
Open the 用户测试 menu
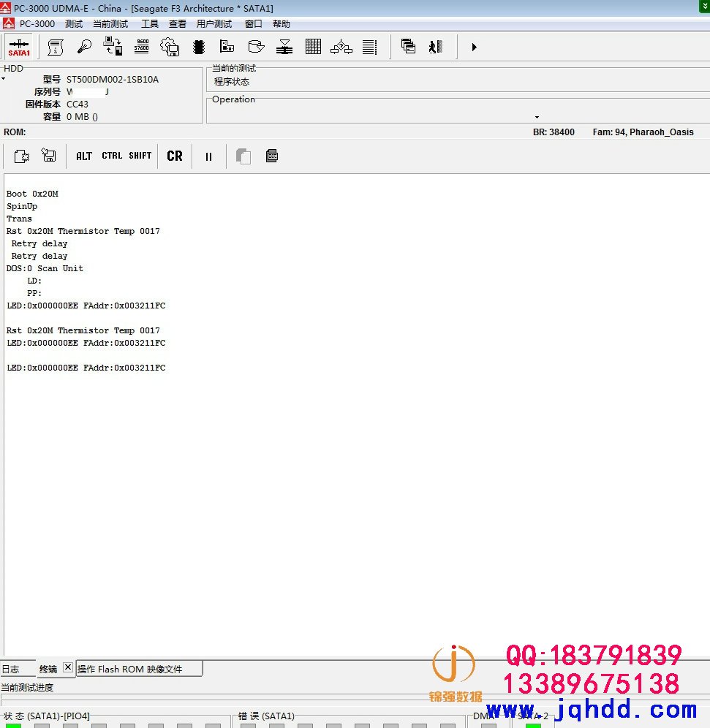(x=214, y=23)
